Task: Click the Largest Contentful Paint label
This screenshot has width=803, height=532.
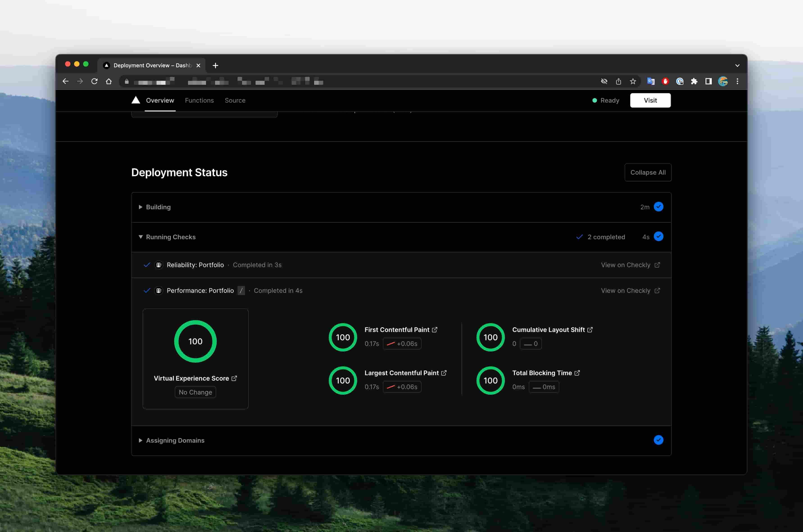Action: tap(401, 373)
